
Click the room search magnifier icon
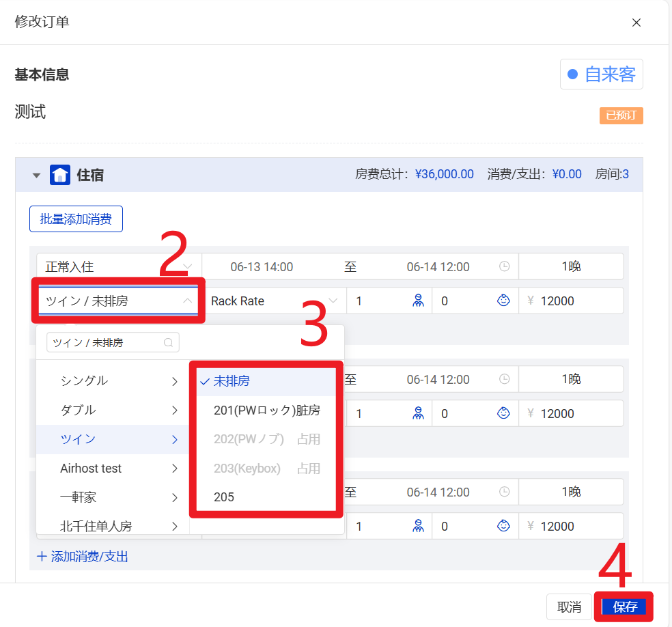tap(168, 342)
